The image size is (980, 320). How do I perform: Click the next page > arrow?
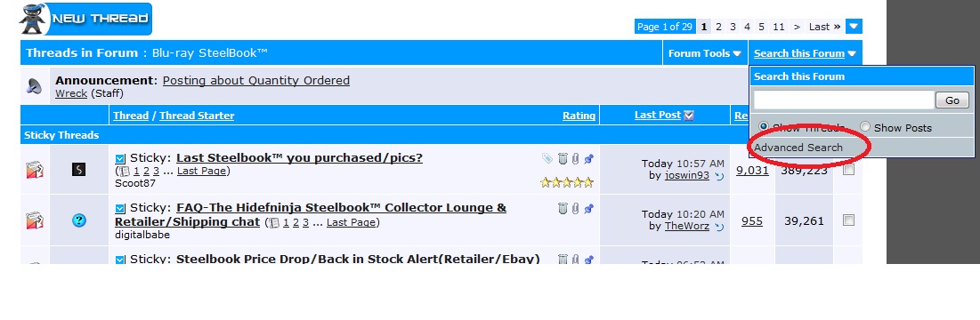click(x=797, y=26)
